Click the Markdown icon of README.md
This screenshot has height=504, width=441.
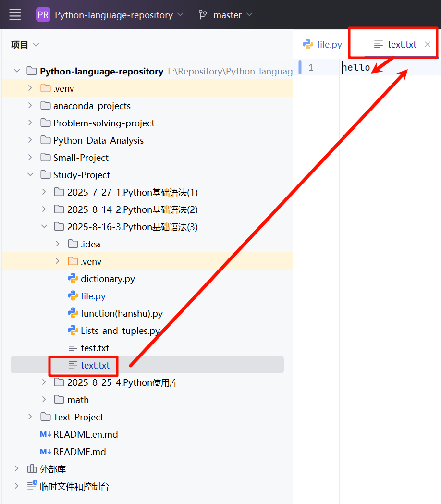click(45, 452)
